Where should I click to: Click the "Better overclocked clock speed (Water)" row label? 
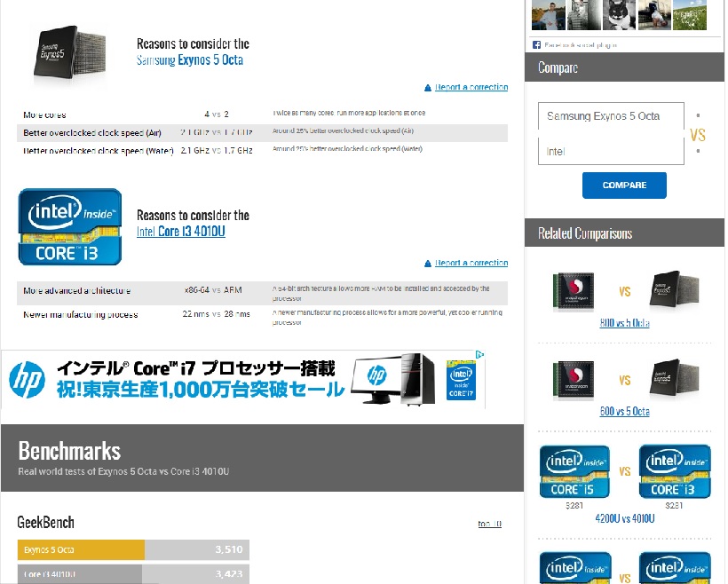[x=99, y=151]
